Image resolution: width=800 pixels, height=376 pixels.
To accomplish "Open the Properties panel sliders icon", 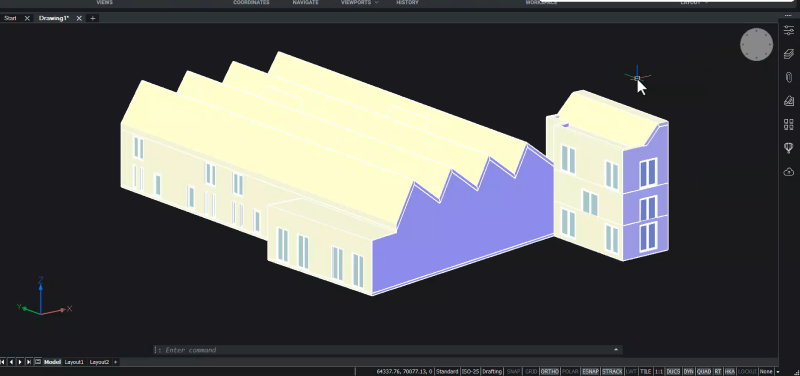I will point(789,30).
